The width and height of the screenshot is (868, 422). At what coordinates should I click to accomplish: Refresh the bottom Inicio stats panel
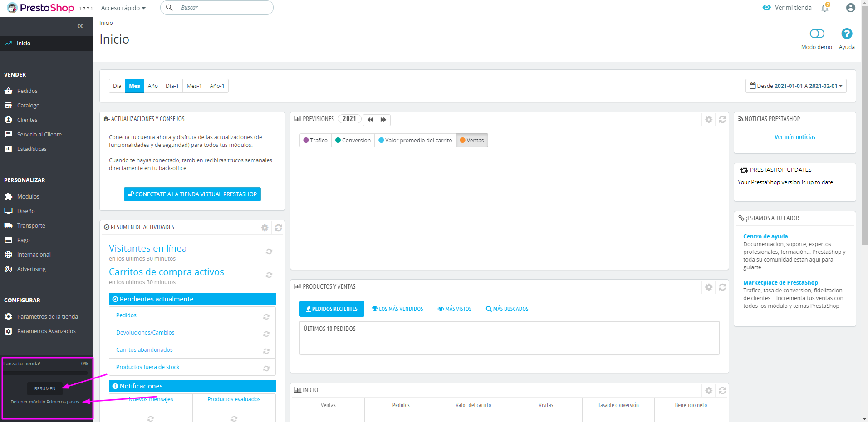coord(722,391)
